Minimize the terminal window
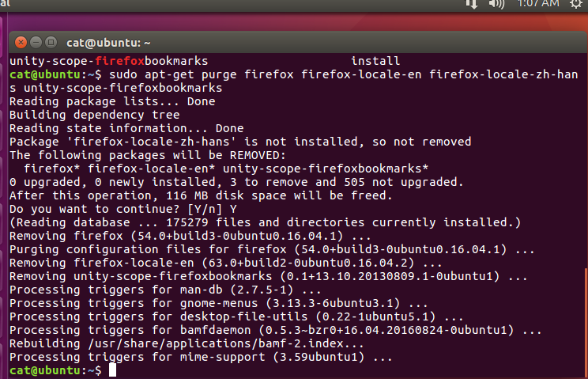Image resolution: width=588 pixels, height=379 pixels. click(36, 43)
